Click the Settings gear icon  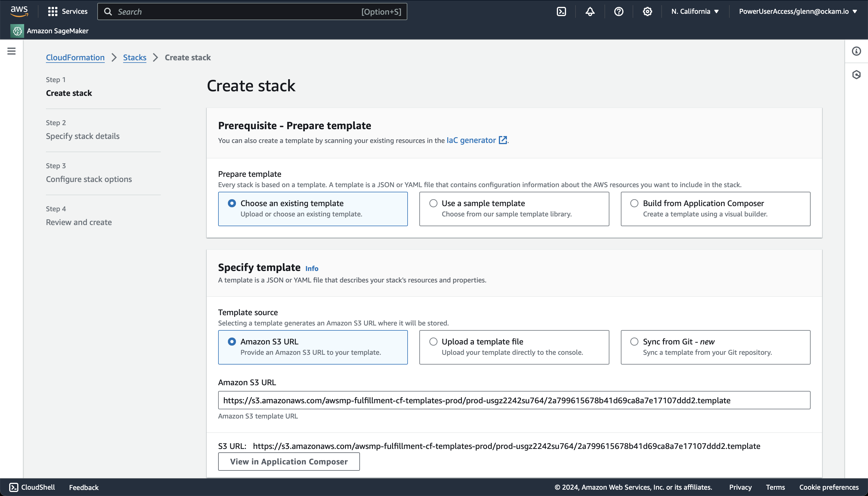(x=647, y=11)
